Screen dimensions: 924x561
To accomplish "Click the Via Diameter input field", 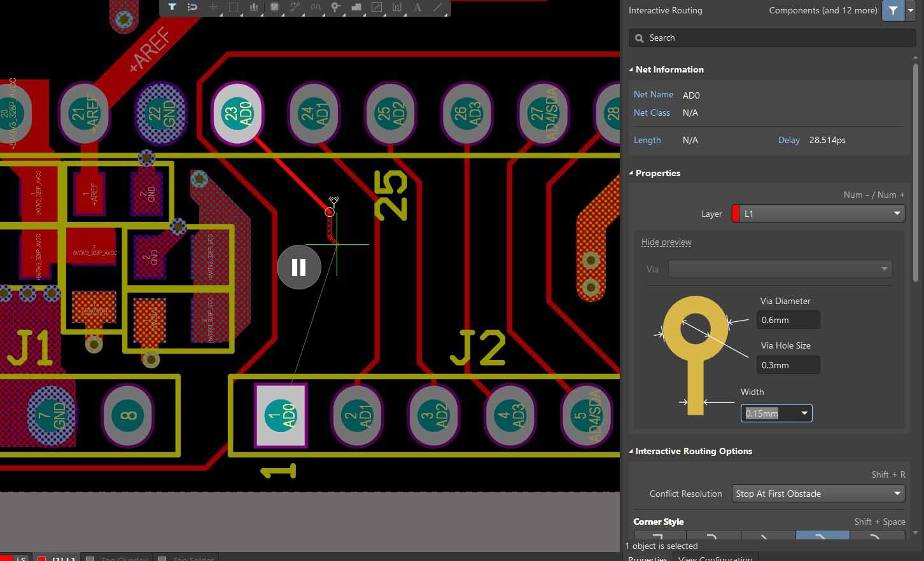I will [x=787, y=320].
